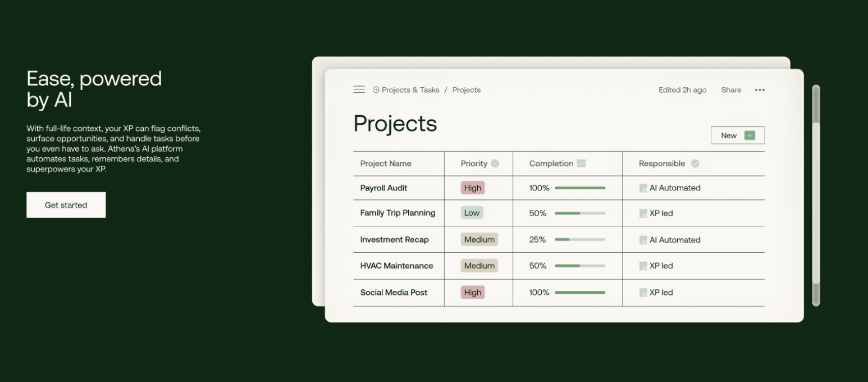Click the High tag for Payroll Audit
This screenshot has width=868, height=382.
coord(473,188)
